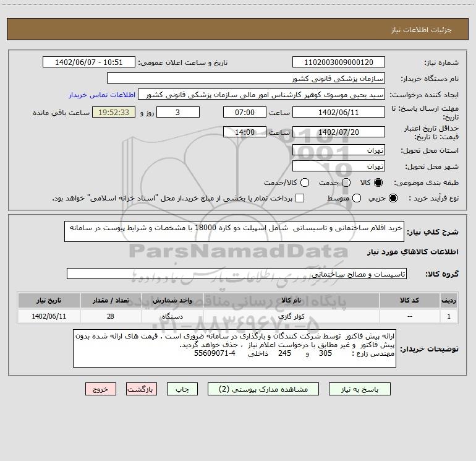Select the متوسط purchase type radio

coord(357,198)
